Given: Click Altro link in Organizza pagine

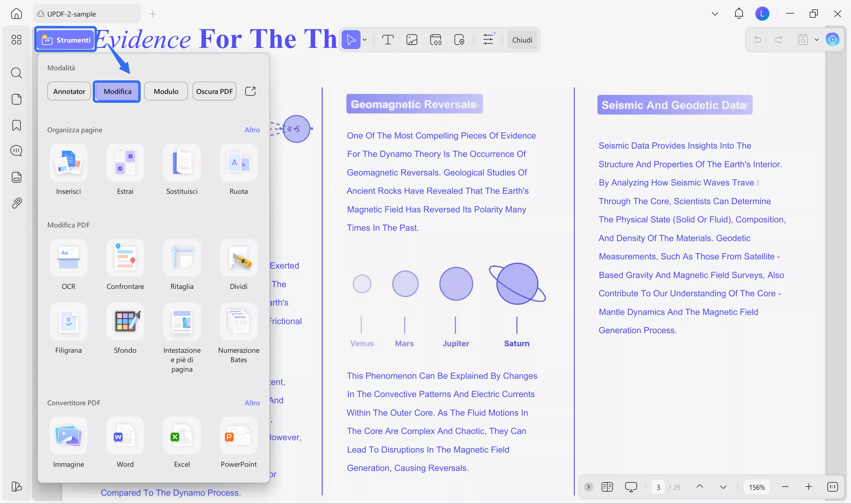Looking at the screenshot, I should point(252,130).
